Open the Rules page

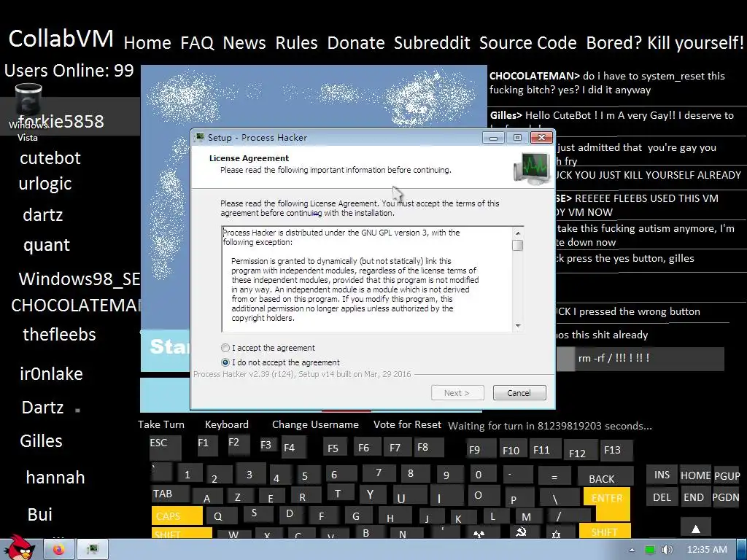(x=296, y=43)
